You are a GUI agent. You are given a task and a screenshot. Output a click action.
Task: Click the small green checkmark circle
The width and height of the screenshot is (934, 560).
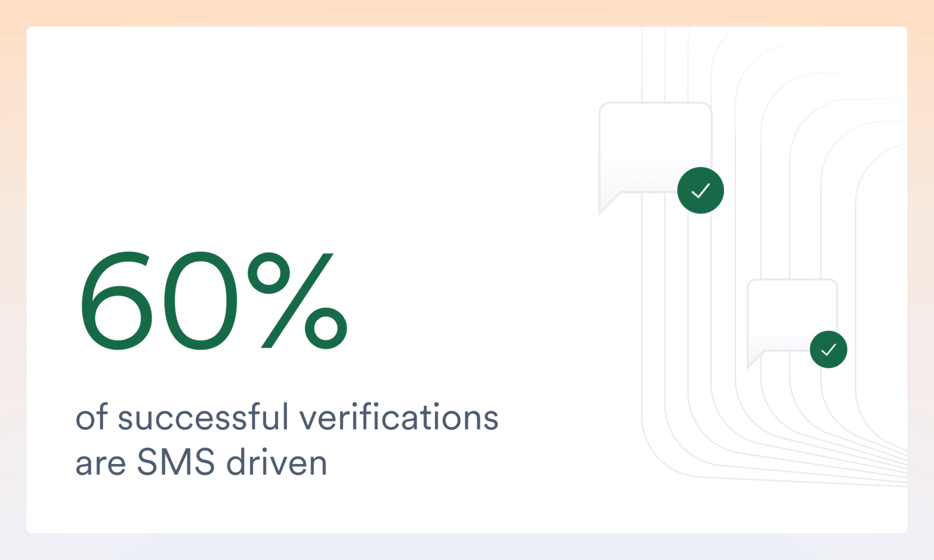pyautogui.click(x=828, y=349)
